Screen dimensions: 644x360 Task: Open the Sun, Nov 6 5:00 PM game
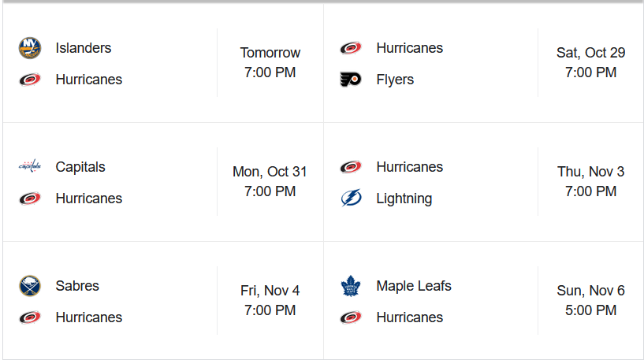coord(590,300)
